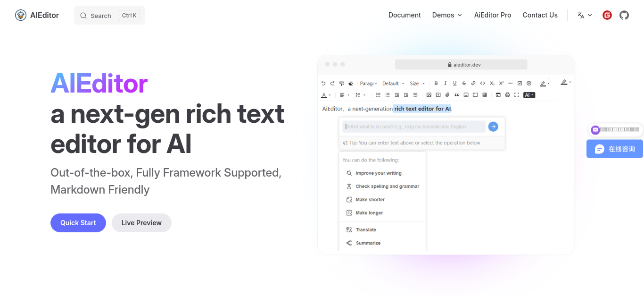The image size is (644, 297).
Task: Select the format painter tool
Action: click(341, 84)
